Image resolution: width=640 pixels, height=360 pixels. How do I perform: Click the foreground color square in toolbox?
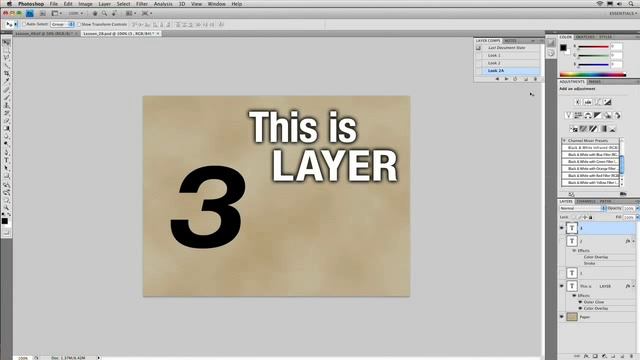4,221
